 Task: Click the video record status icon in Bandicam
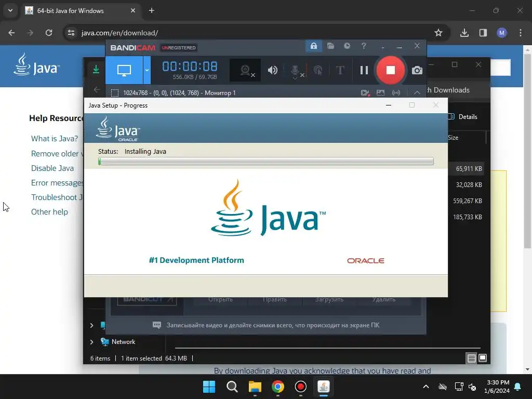point(365,92)
